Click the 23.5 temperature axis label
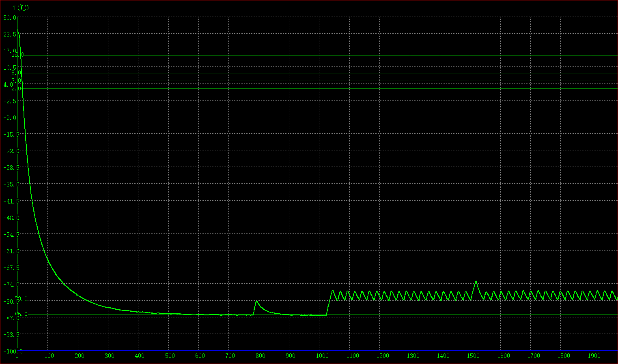 [x=10, y=34]
